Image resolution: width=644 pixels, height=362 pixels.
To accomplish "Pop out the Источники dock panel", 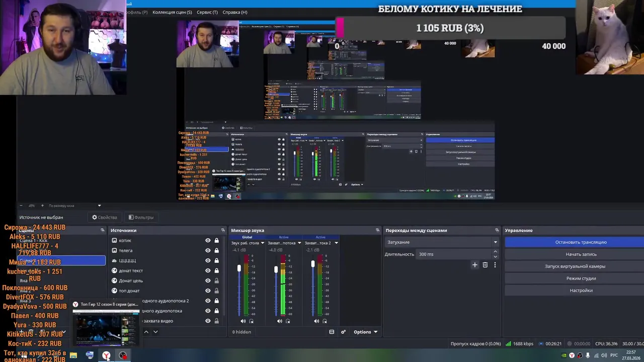I will tap(223, 230).
